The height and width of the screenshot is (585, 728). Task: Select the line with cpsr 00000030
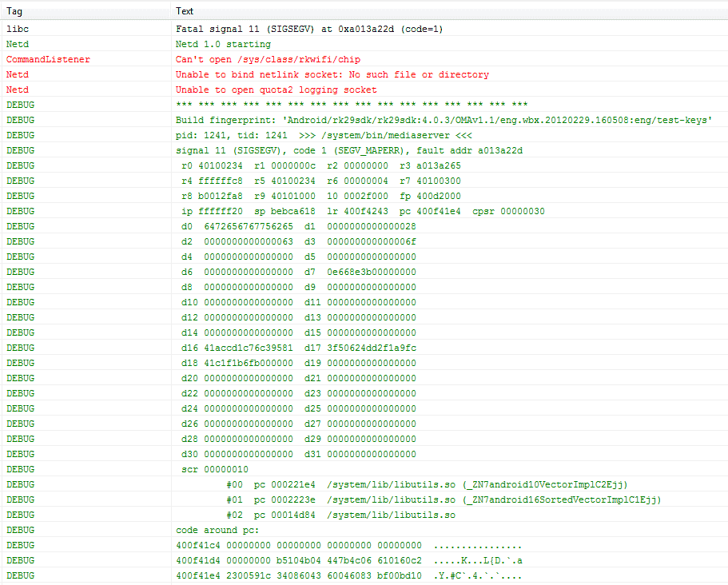coord(364,211)
